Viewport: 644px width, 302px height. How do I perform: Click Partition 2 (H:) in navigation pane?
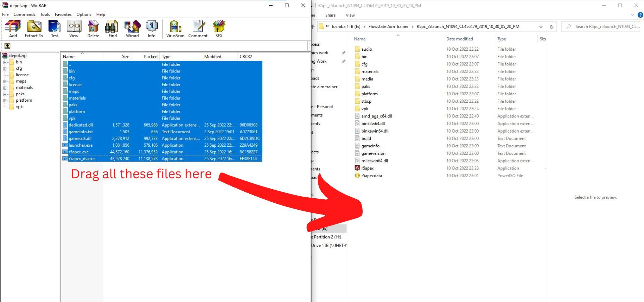(326, 237)
